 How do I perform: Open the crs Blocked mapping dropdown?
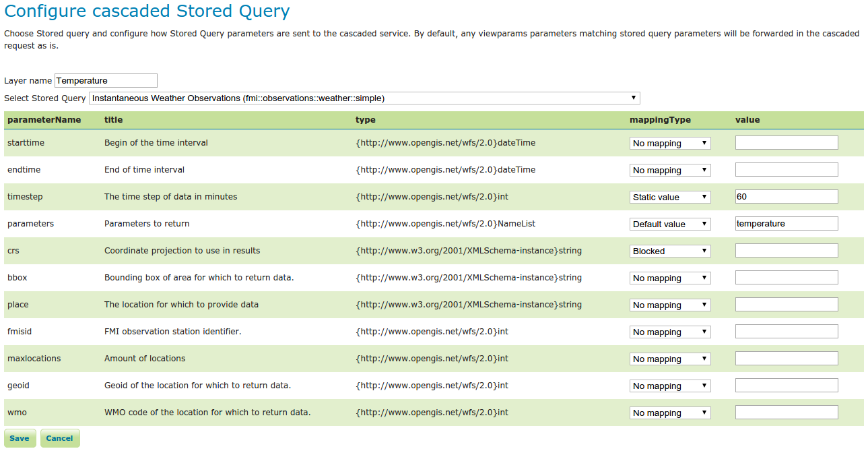coord(669,250)
